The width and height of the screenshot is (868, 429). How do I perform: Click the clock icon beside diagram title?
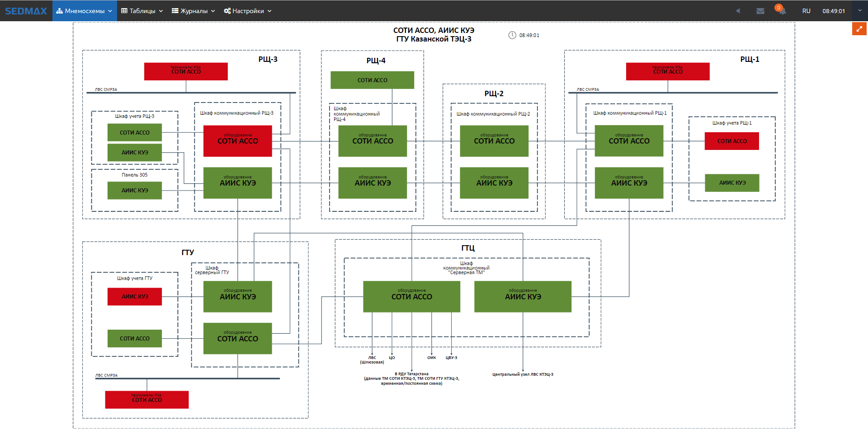pyautogui.click(x=512, y=35)
